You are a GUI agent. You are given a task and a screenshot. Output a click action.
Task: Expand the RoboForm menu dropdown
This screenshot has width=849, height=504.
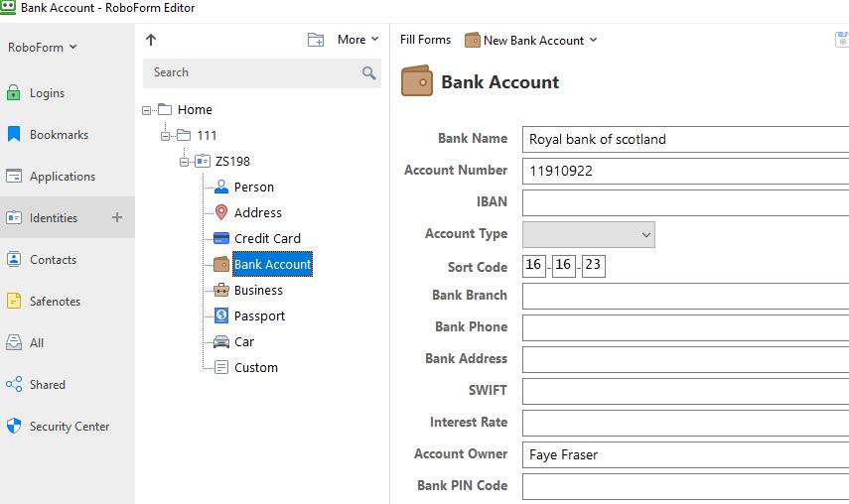(42, 47)
